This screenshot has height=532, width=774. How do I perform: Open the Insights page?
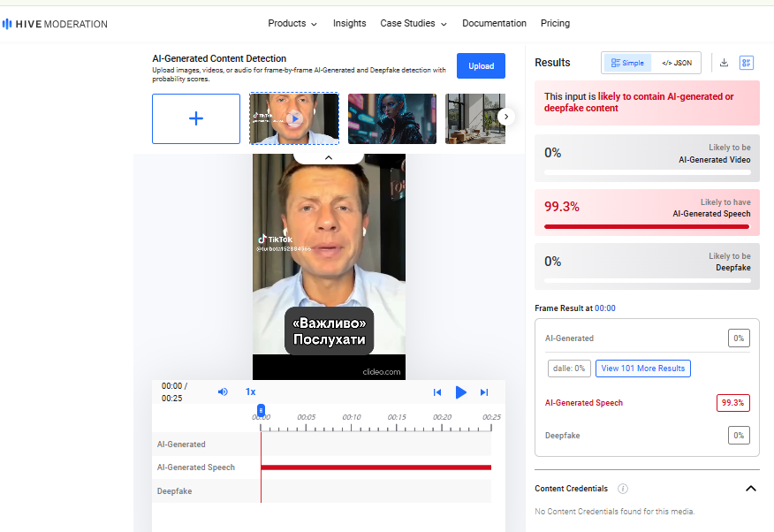coord(350,23)
